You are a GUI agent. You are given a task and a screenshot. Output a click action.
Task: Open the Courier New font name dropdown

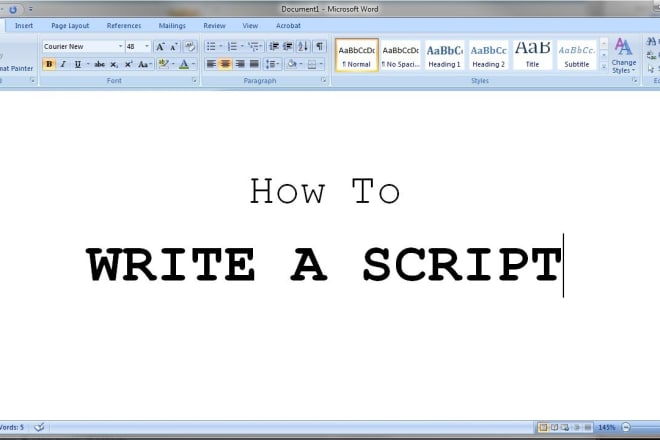pyautogui.click(x=121, y=46)
